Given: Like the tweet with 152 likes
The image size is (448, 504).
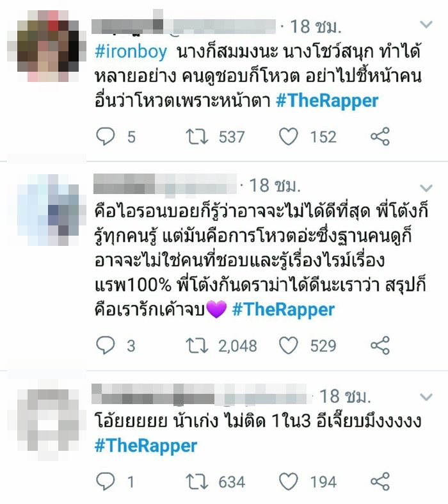Looking at the screenshot, I should (288, 136).
